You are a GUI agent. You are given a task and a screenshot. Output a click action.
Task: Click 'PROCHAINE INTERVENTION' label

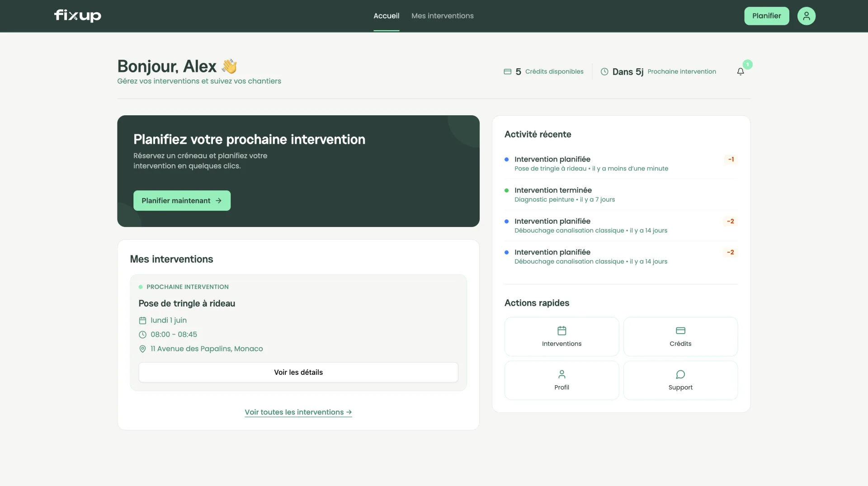[x=188, y=287]
